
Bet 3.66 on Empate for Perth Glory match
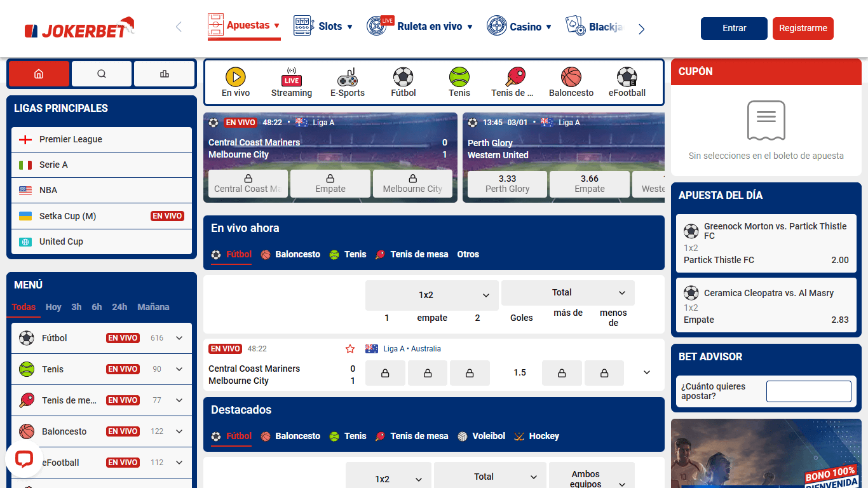coord(590,184)
